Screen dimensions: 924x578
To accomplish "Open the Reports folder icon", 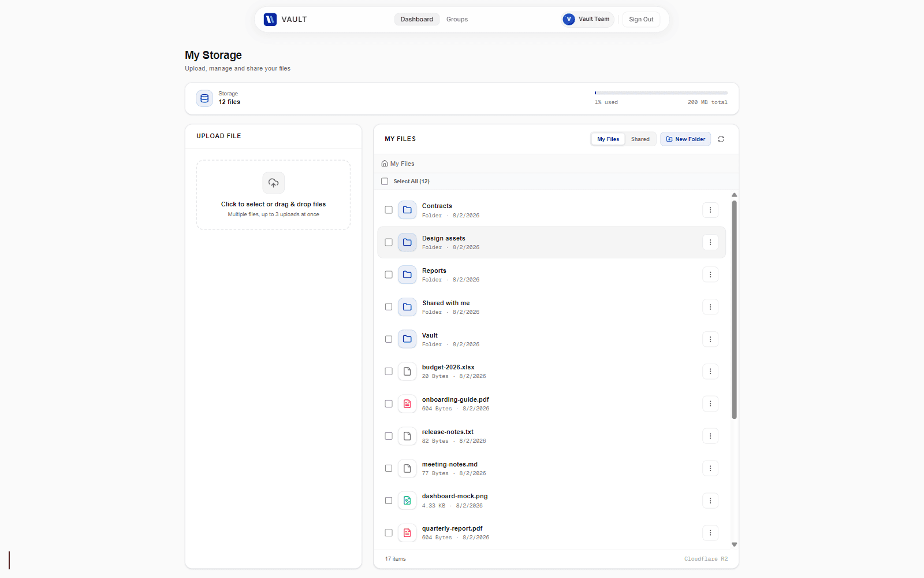I will click(407, 275).
